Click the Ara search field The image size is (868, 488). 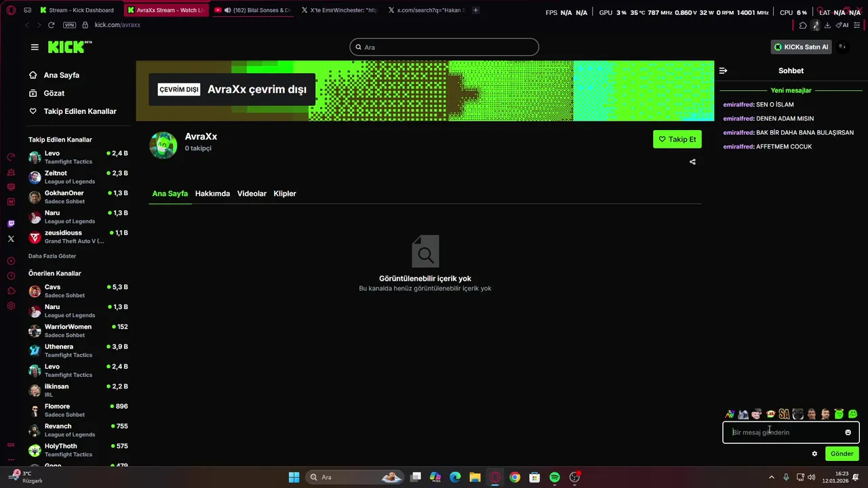coord(444,47)
